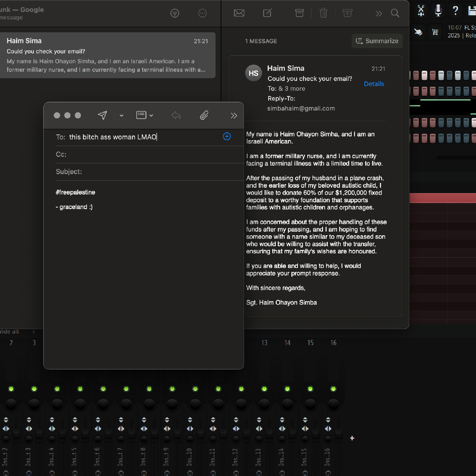Screen dimensions: 476x476
Task: Archive the selected message
Action: click(x=299, y=13)
